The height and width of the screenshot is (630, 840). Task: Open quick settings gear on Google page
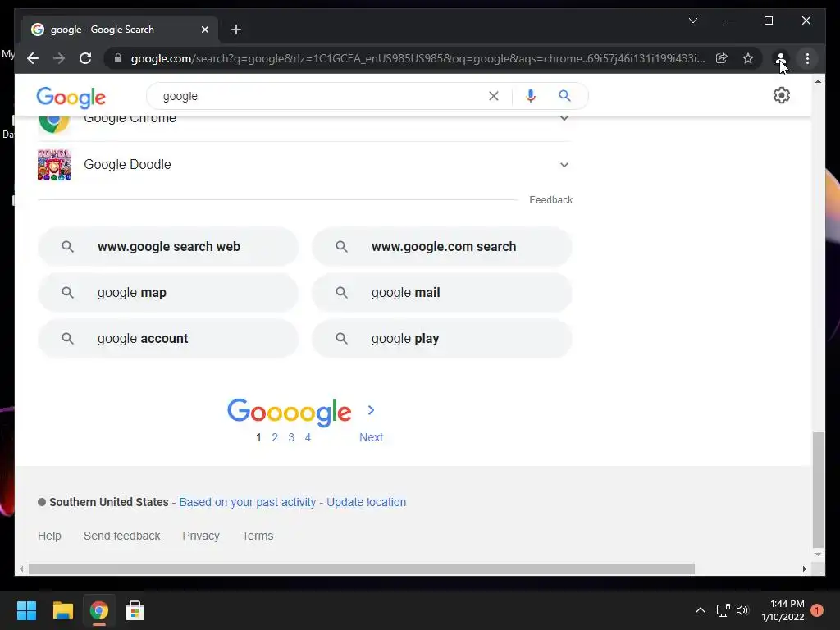coord(782,95)
